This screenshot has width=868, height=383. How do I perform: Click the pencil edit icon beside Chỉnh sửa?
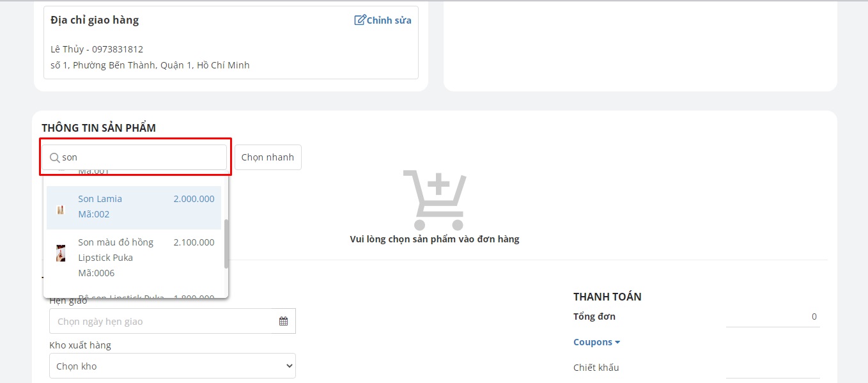tap(360, 20)
